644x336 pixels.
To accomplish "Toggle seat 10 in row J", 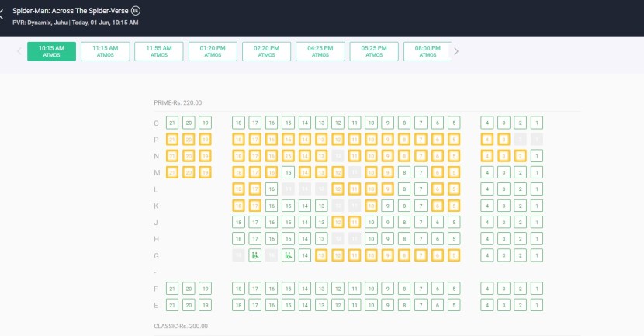I will (x=371, y=222).
